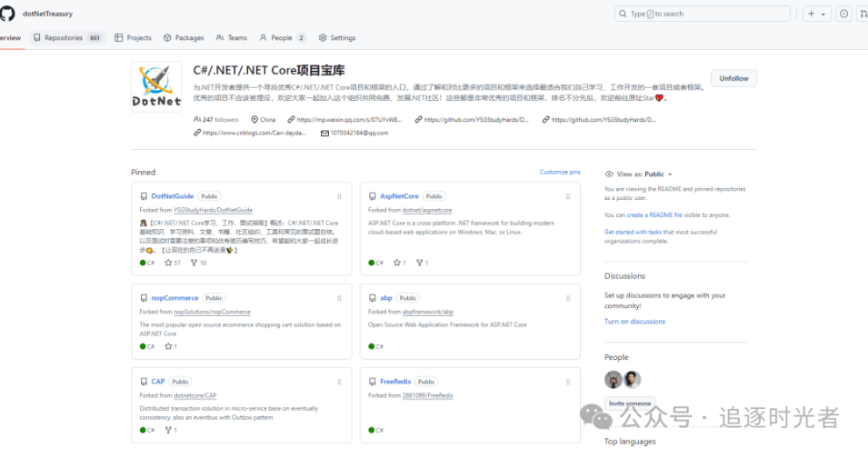Open the People tab
Screen dimensions: 868x468
(x=283, y=37)
